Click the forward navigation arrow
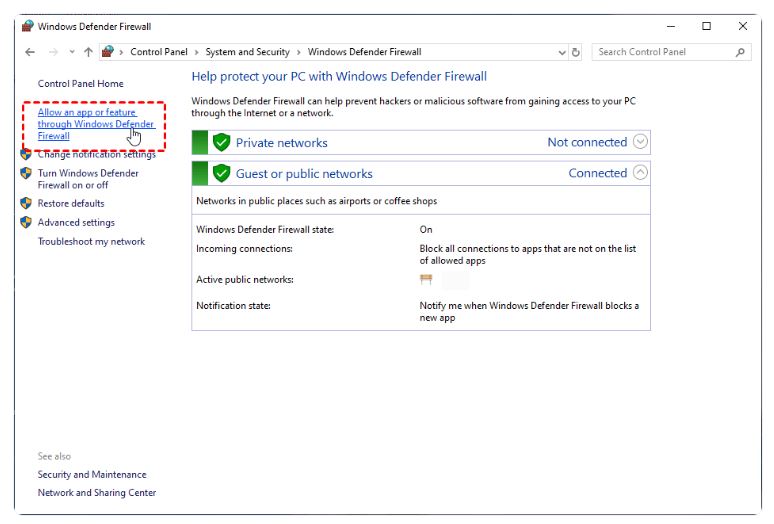The image size is (774, 524). 53,52
